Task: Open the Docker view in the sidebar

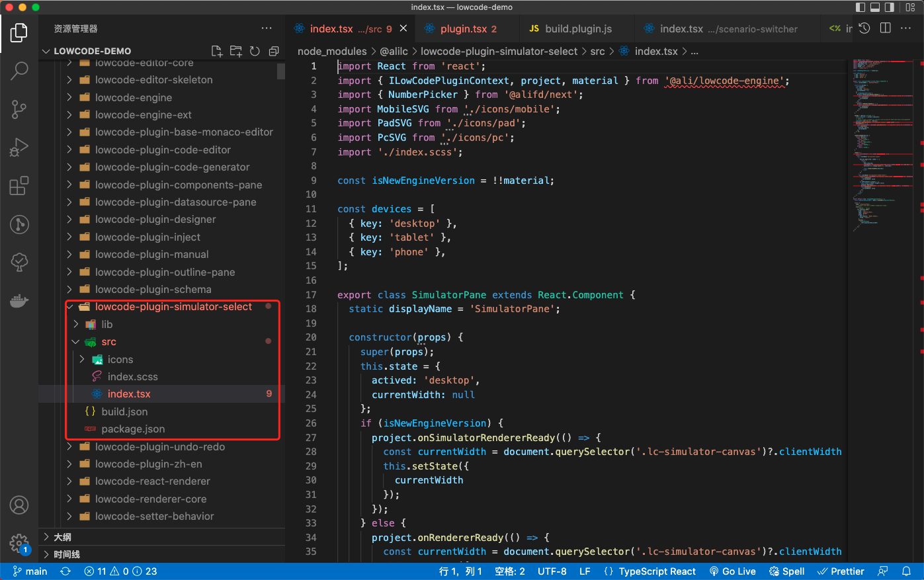Action: click(x=19, y=301)
